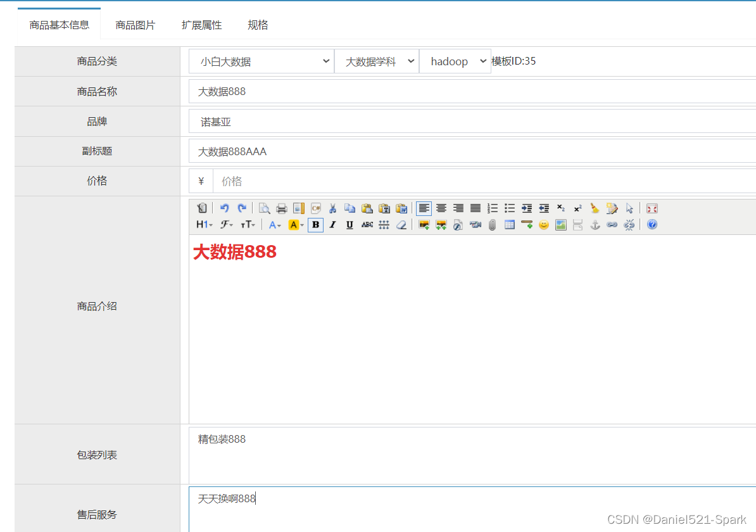Apply subscript formatting
This screenshot has width=756, height=532.
pyautogui.click(x=561, y=208)
